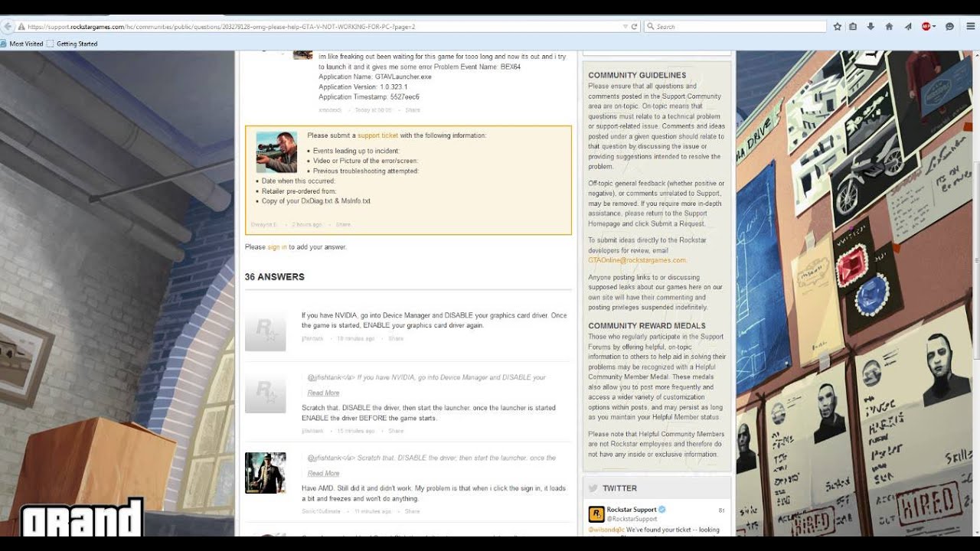Share the highlighted Dwayne E. reply
980x551 pixels.
(343, 224)
